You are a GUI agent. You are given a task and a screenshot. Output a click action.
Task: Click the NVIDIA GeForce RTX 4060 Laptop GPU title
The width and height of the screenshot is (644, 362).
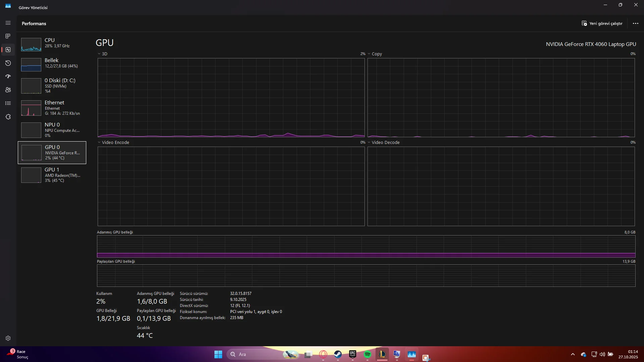(591, 44)
